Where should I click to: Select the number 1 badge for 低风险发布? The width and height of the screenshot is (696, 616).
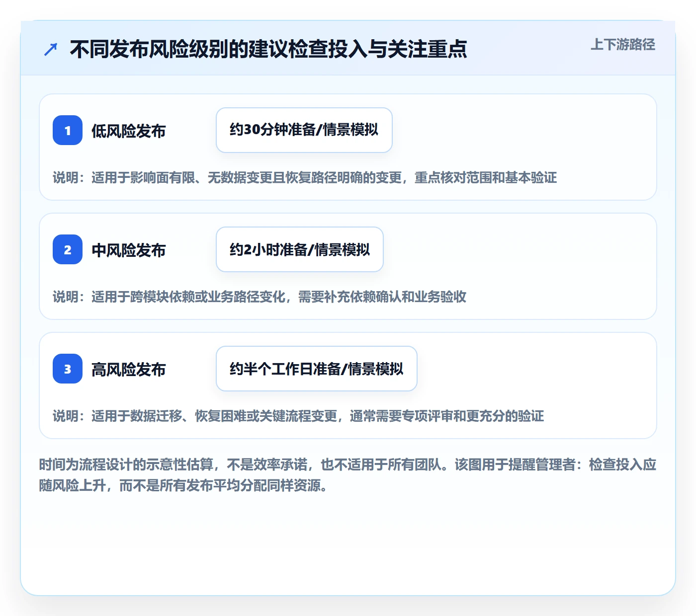[x=68, y=130]
